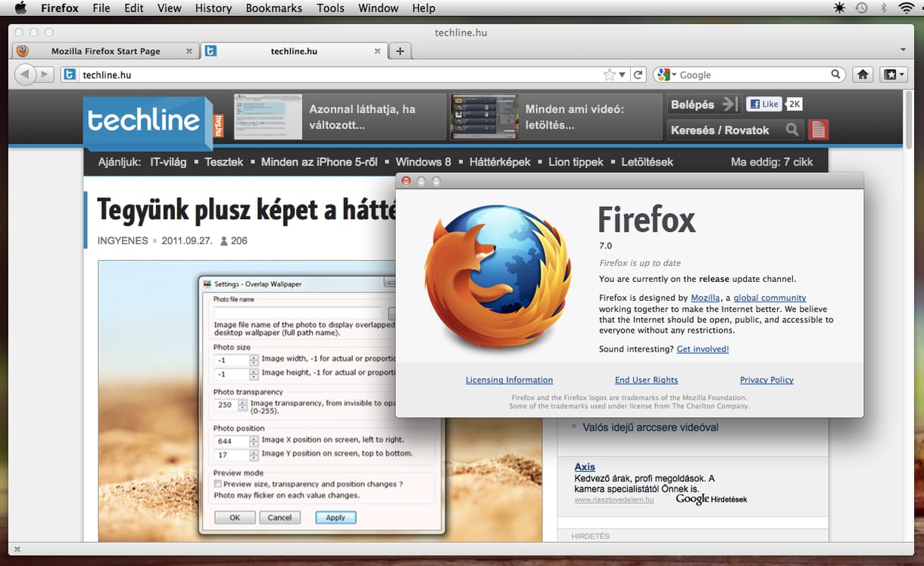Viewport: 924px width, 566px height.
Task: Close the techline.hu tab
Action: [x=378, y=52]
